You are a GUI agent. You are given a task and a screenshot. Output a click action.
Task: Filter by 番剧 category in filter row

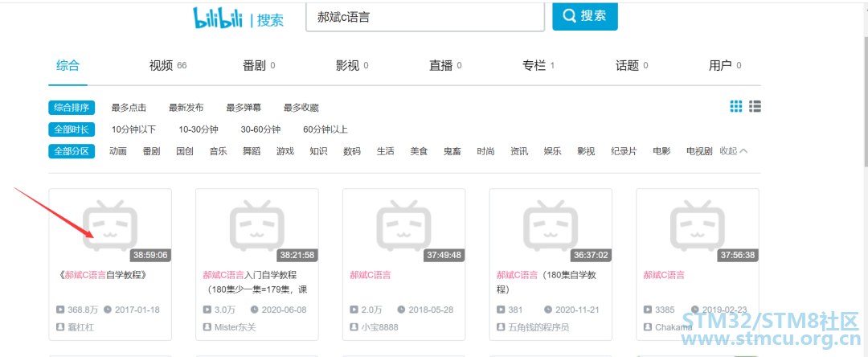(x=151, y=151)
